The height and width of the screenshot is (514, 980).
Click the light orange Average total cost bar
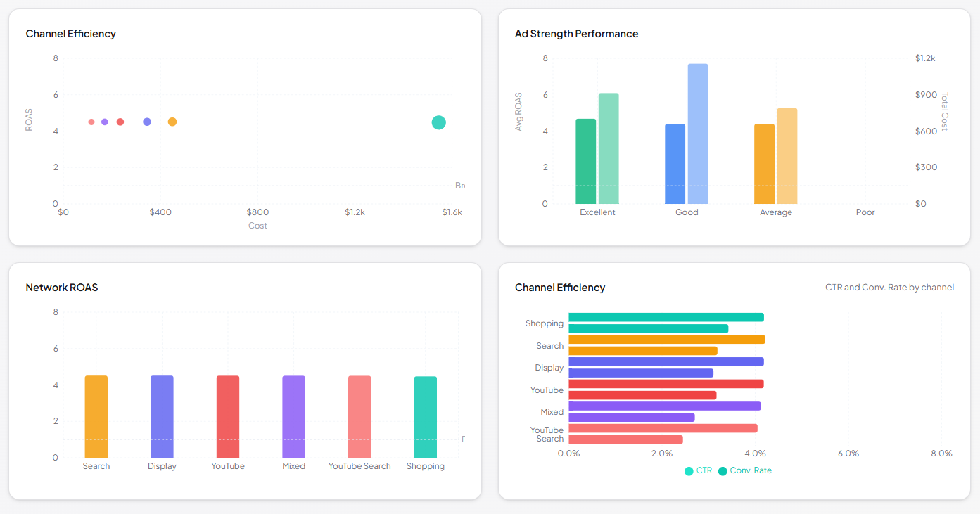coord(787,156)
